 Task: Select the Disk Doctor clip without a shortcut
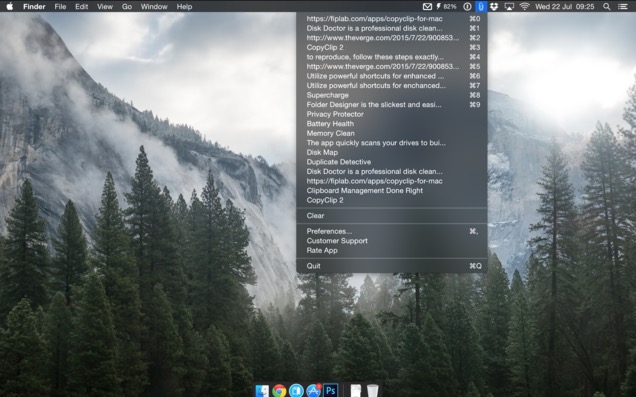click(392, 171)
